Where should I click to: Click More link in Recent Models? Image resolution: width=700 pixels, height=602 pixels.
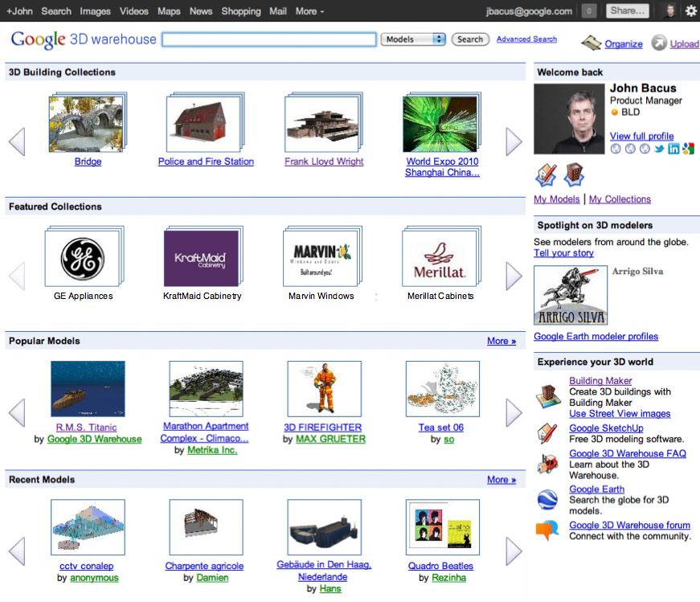click(x=501, y=480)
